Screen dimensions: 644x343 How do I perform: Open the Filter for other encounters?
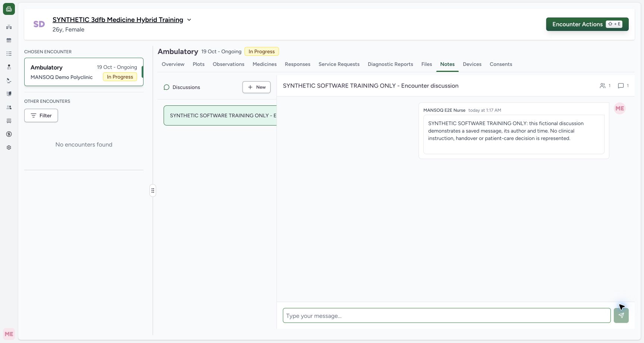point(41,115)
